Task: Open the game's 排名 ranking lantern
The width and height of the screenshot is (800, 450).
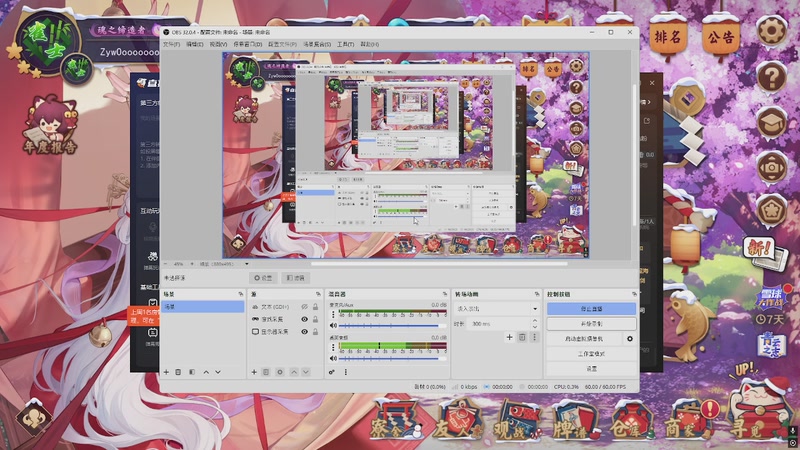Action: pyautogui.click(x=668, y=37)
